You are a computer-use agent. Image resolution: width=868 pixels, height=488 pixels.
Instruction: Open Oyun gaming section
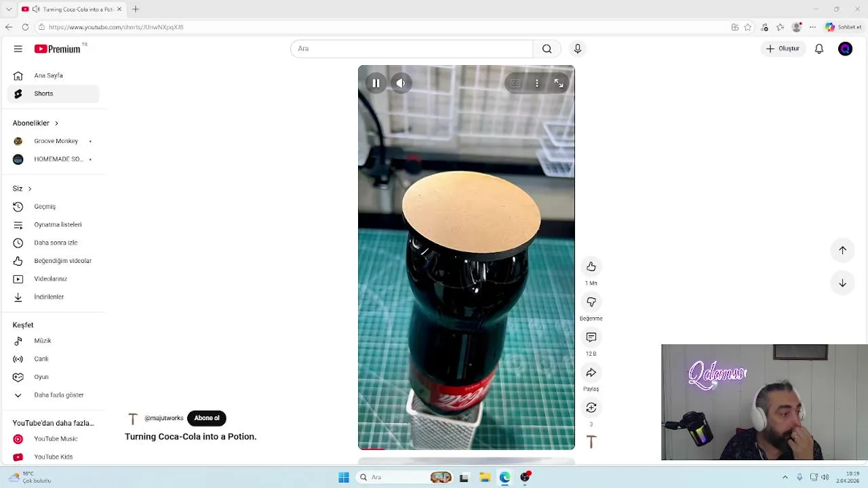(53, 377)
